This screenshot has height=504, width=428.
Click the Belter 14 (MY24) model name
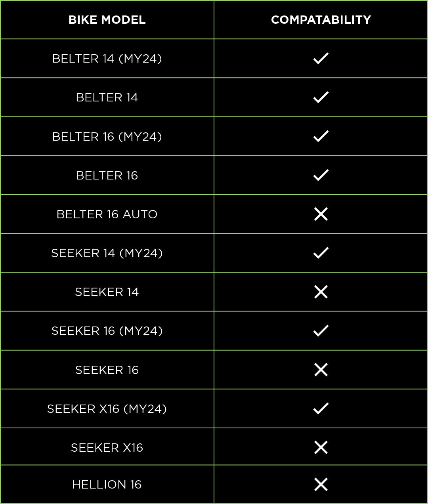pyautogui.click(x=107, y=59)
